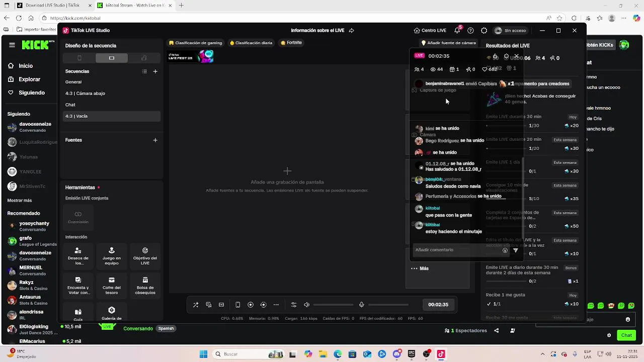Click the magic wand effects icon

196,305
